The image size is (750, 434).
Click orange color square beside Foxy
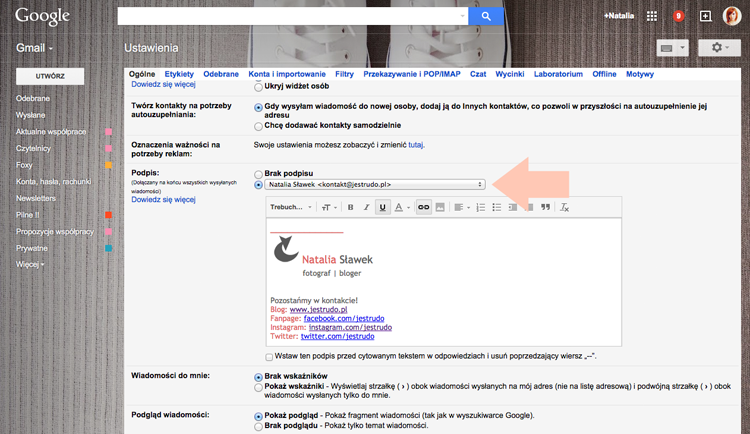coord(109,165)
